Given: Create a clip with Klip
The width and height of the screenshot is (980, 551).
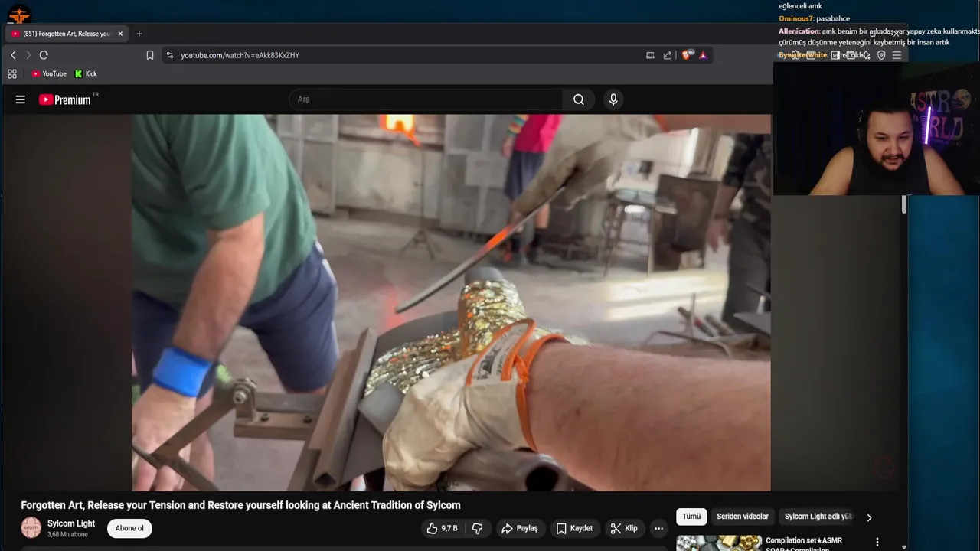Looking at the screenshot, I should 624,528.
